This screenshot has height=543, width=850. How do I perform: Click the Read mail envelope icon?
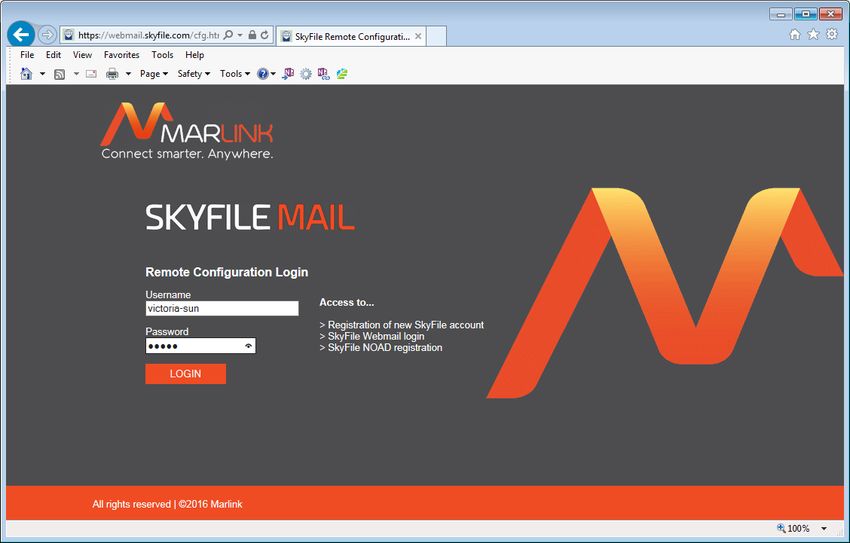[x=91, y=74]
